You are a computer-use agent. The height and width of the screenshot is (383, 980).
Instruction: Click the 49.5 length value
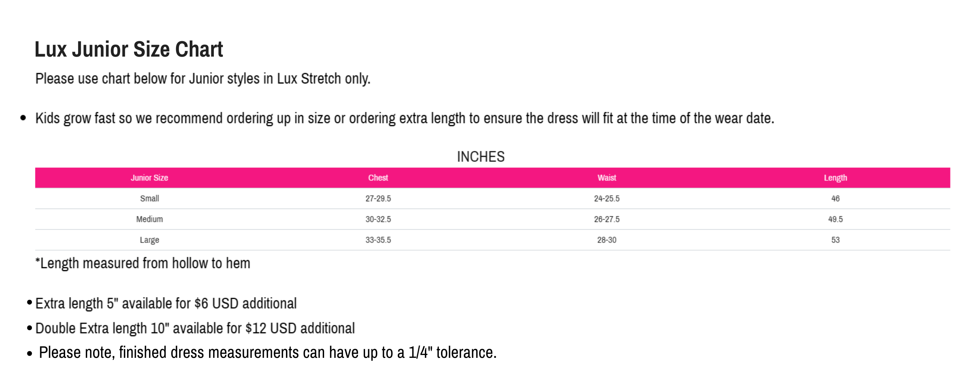pos(835,219)
